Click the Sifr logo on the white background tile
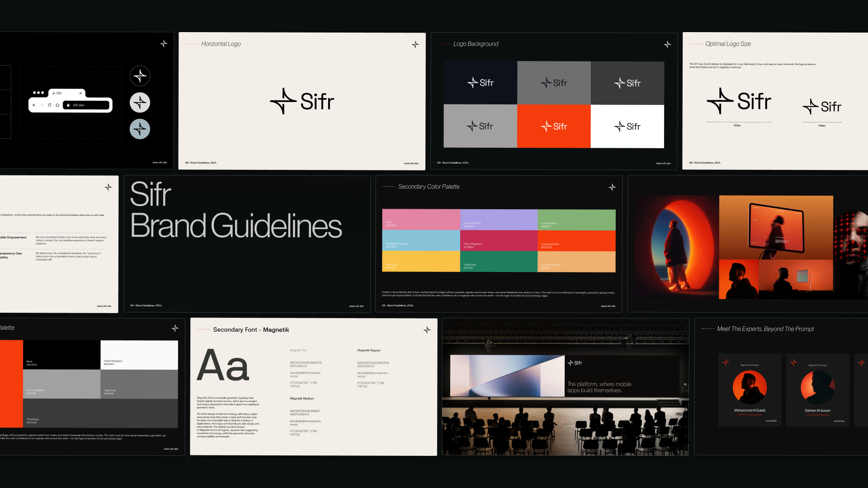Image resolution: width=868 pixels, height=488 pixels. tap(627, 126)
